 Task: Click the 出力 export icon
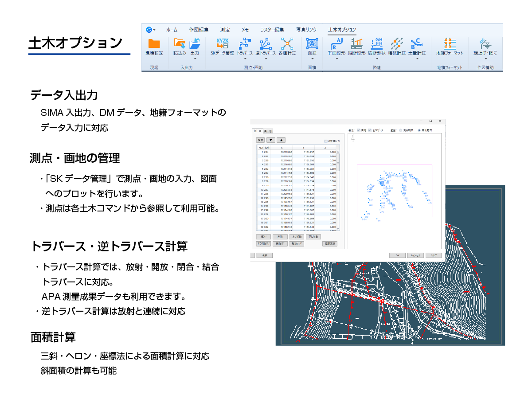(x=195, y=43)
